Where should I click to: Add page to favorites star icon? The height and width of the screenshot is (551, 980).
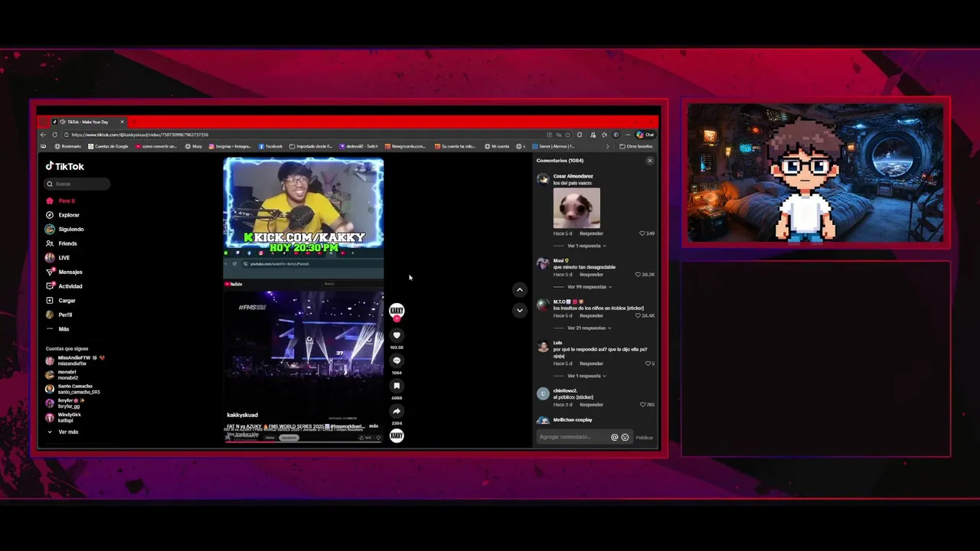point(567,135)
